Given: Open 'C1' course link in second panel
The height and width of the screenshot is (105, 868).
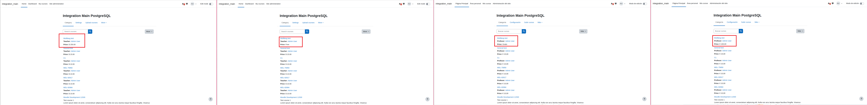Looking at the screenshot, I should pyautogui.click(x=281, y=58).
